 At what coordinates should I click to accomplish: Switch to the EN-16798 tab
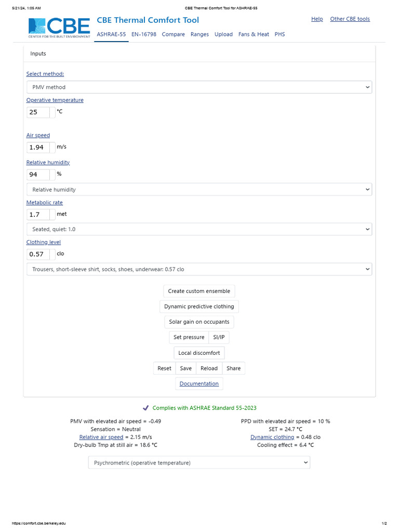click(x=144, y=34)
